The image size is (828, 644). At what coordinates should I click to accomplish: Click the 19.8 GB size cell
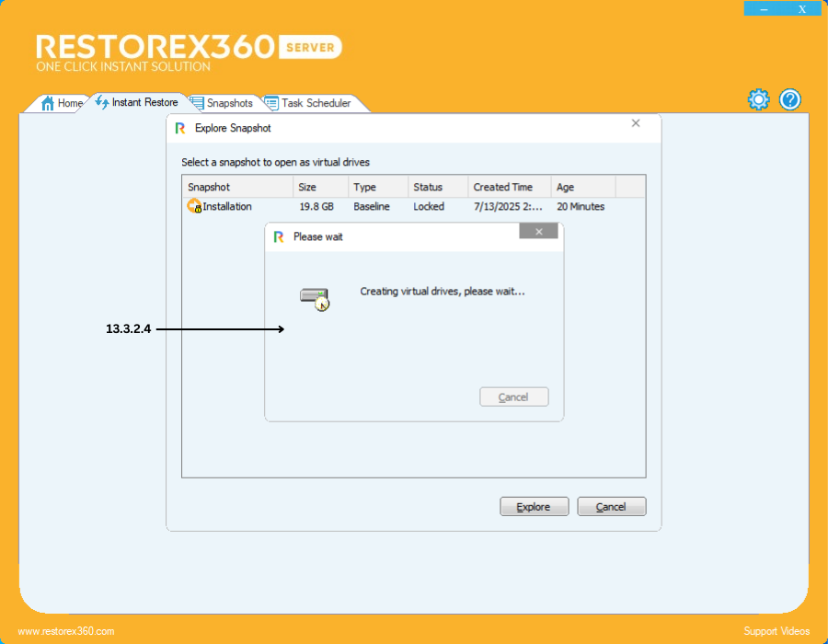coord(316,206)
